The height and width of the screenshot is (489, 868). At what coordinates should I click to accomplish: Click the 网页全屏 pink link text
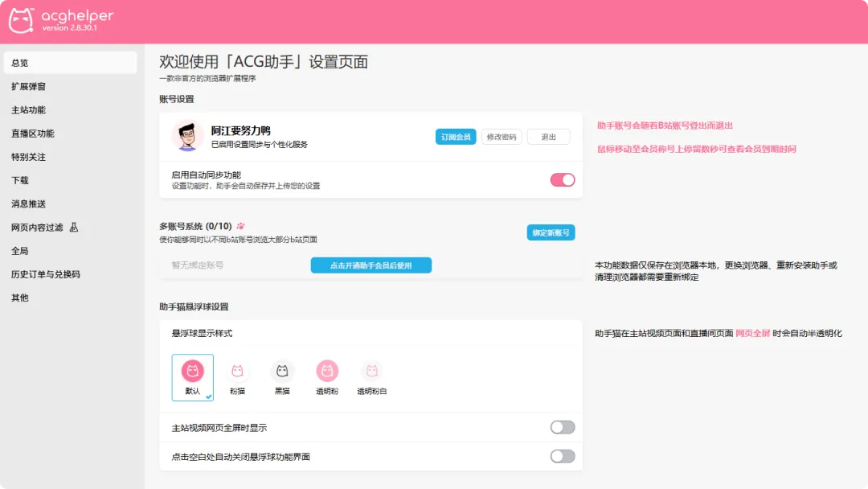[x=752, y=334]
